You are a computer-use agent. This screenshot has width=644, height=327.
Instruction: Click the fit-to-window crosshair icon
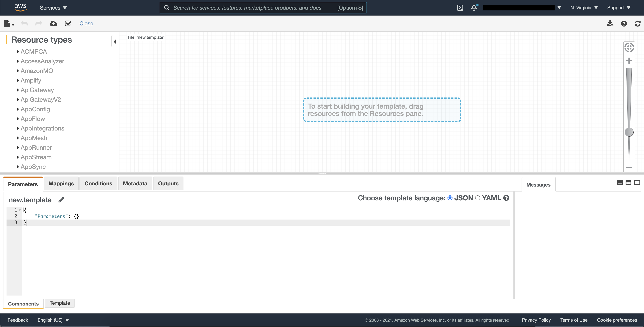(x=629, y=47)
